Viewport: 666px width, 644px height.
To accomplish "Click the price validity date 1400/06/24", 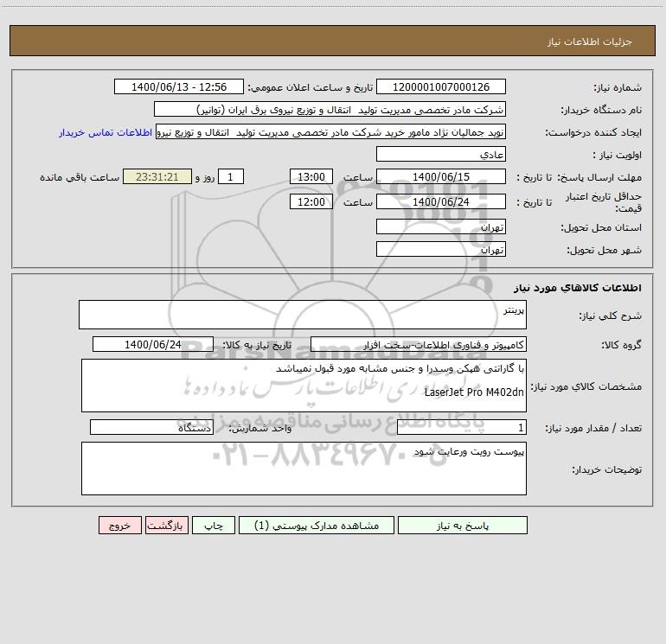I will [441, 201].
